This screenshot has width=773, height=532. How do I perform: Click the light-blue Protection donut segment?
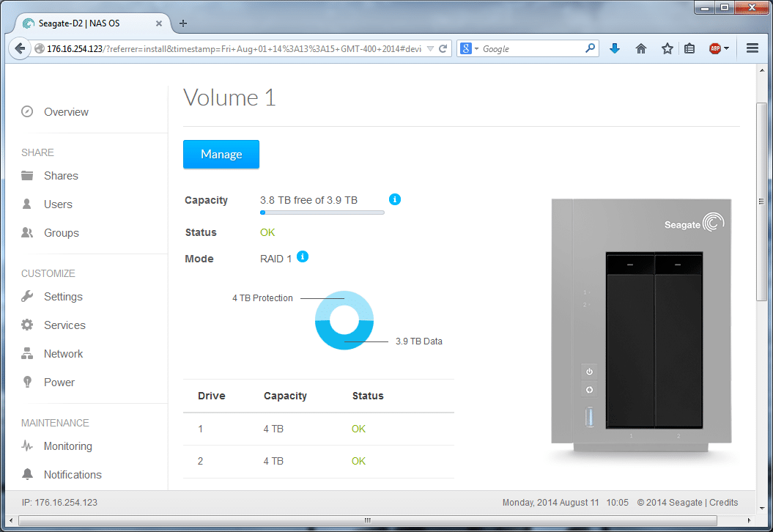[x=344, y=299]
